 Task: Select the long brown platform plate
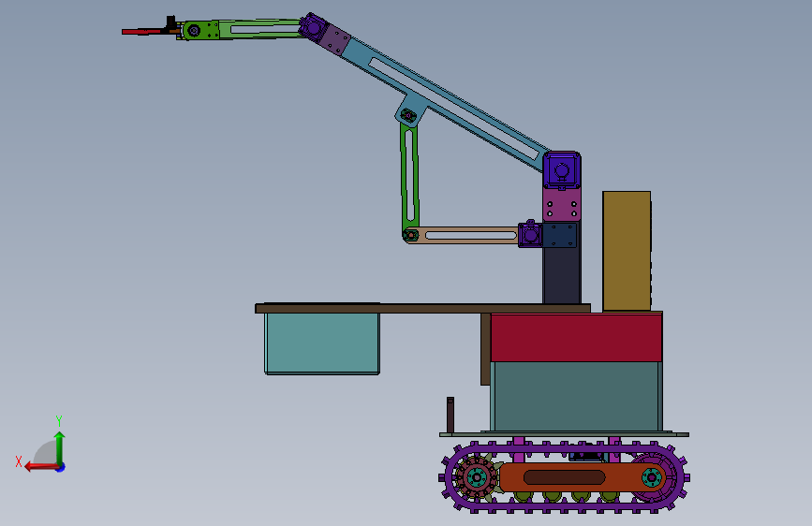422,309
